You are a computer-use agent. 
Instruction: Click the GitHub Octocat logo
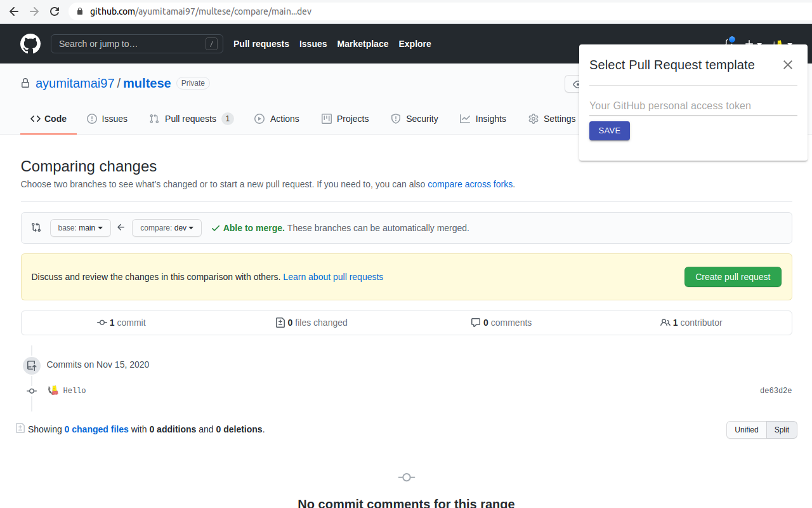coord(30,44)
